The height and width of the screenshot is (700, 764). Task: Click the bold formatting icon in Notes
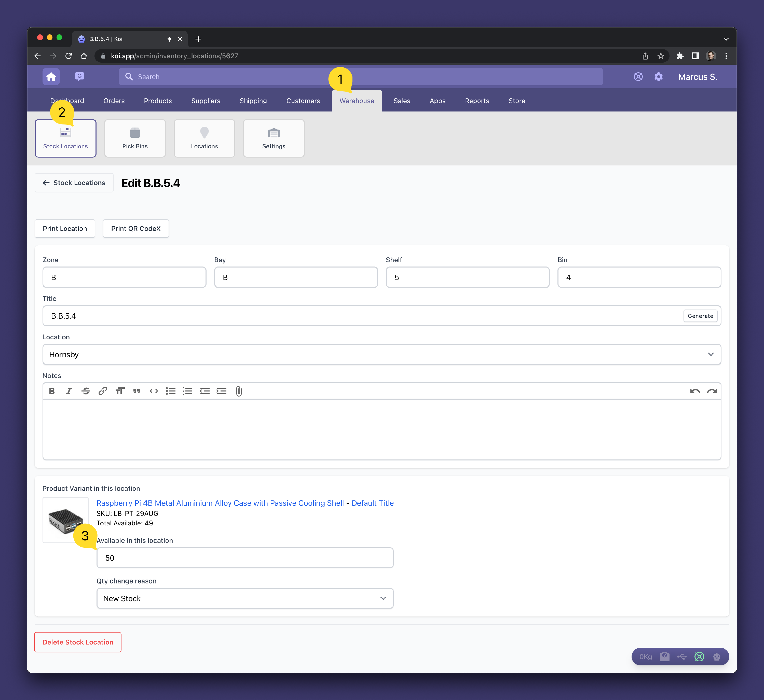point(52,391)
